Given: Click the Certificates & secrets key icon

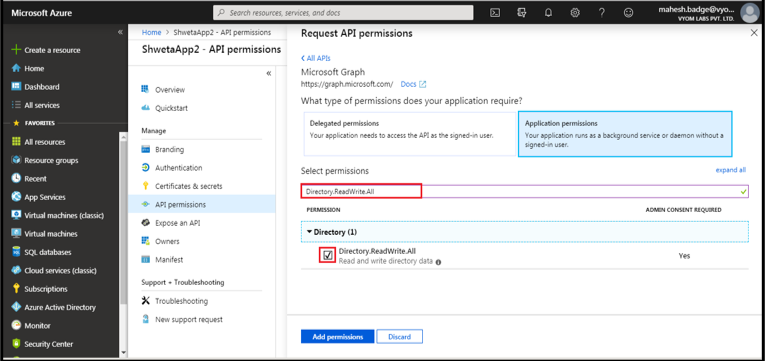Looking at the screenshot, I should tap(145, 186).
